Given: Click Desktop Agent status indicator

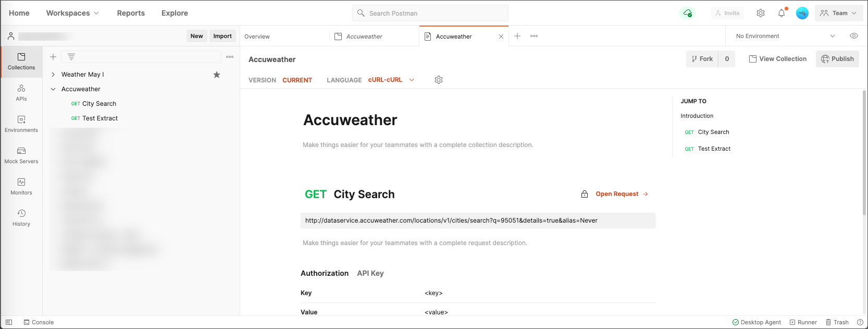Looking at the screenshot, I should (757, 322).
